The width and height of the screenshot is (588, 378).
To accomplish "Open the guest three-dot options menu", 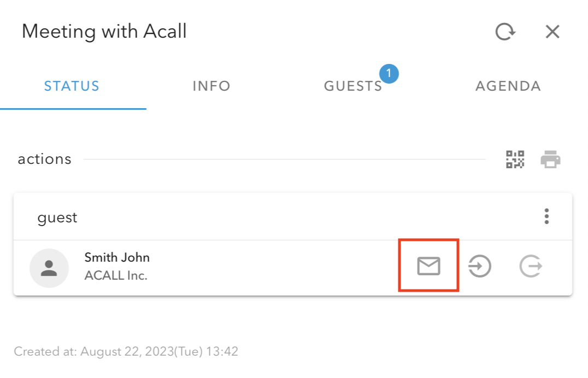I will [546, 217].
